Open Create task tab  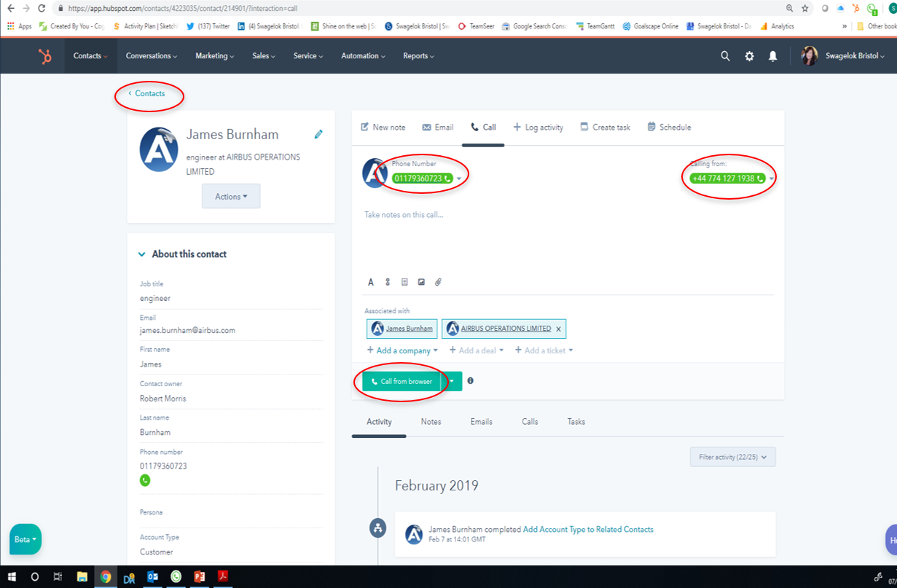[605, 128]
